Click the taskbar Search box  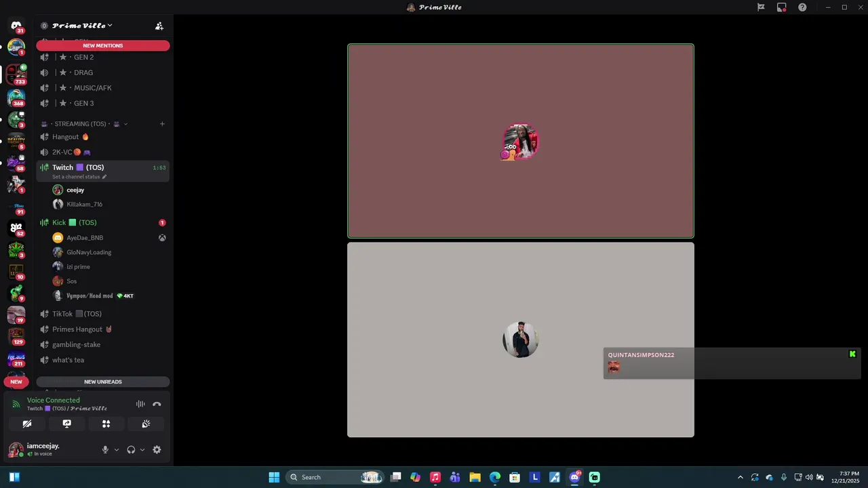[x=335, y=477]
